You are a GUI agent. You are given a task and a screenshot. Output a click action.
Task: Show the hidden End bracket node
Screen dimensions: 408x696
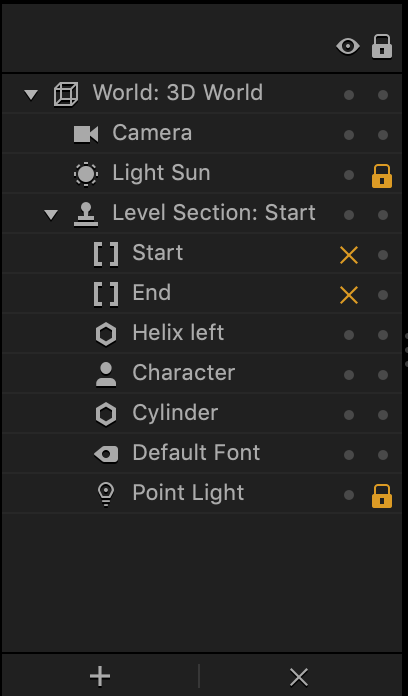point(349,295)
